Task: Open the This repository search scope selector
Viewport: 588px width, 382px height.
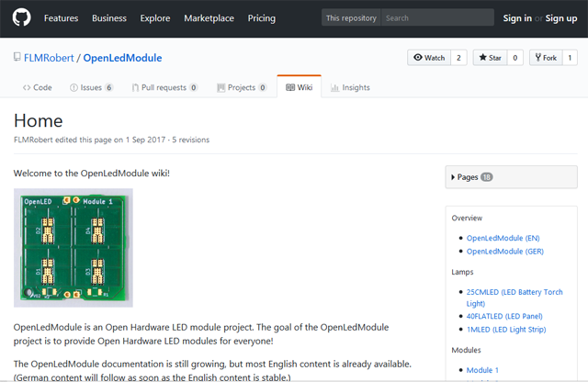Action: (350, 17)
